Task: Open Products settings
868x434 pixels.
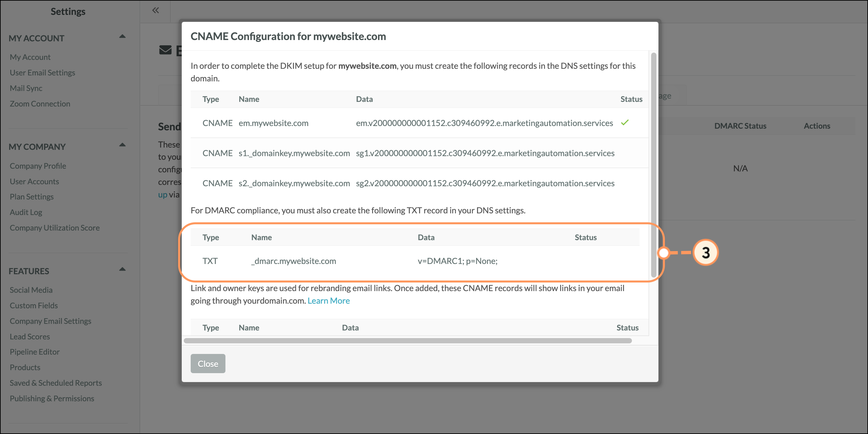Action: [25, 367]
